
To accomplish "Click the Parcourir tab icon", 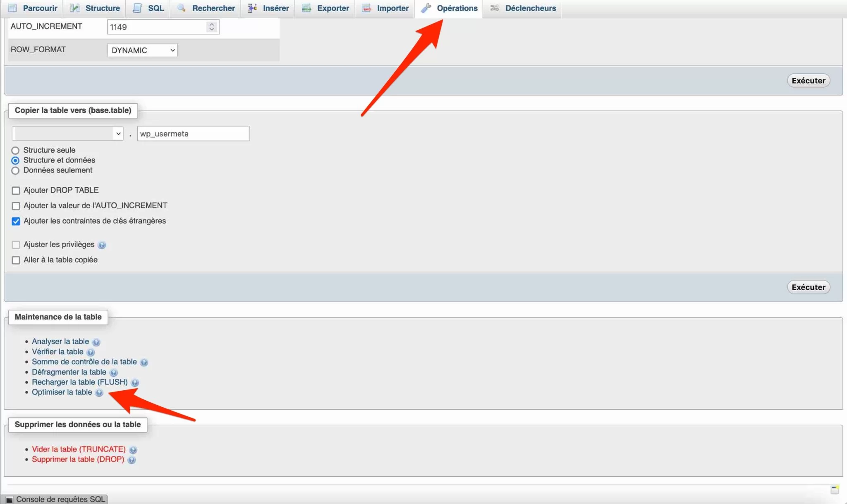I will [12, 8].
